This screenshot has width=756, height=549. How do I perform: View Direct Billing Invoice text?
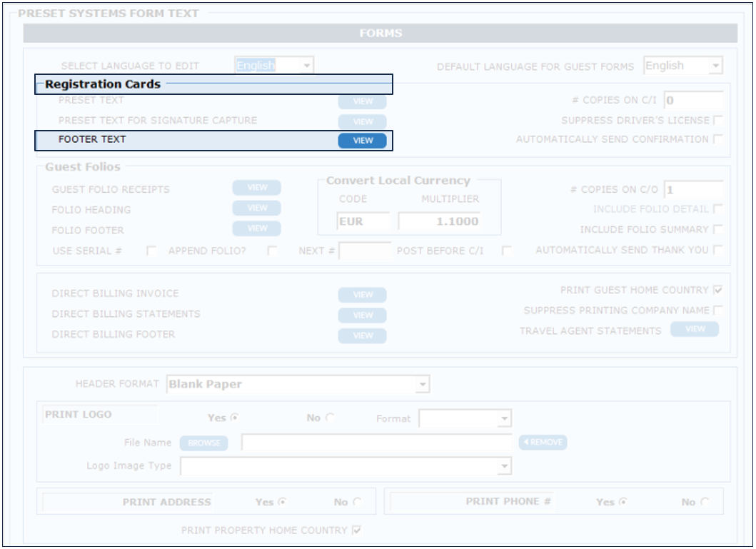362,295
